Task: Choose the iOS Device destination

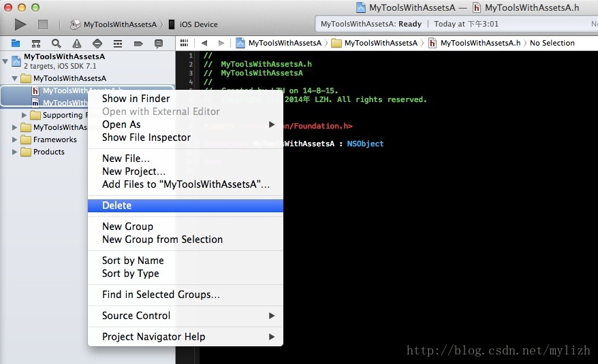Action: 193,24
